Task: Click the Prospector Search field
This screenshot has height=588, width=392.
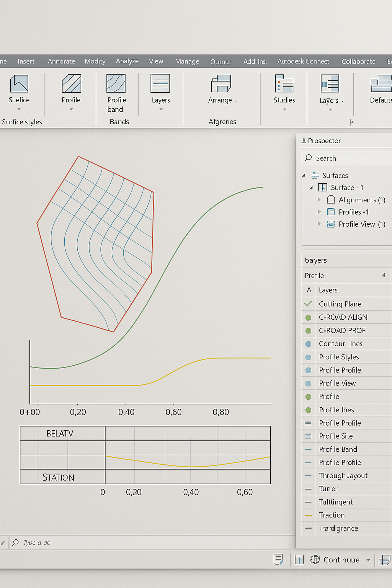Action: (348, 158)
